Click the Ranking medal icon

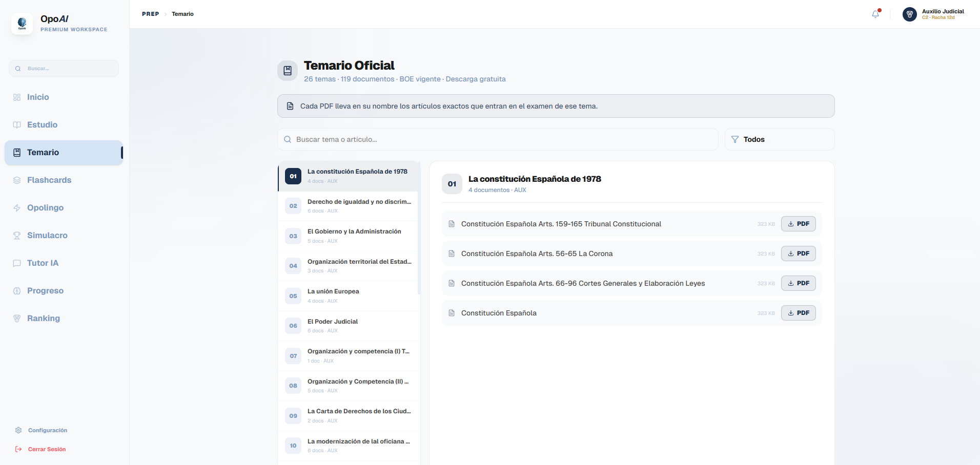click(17, 318)
